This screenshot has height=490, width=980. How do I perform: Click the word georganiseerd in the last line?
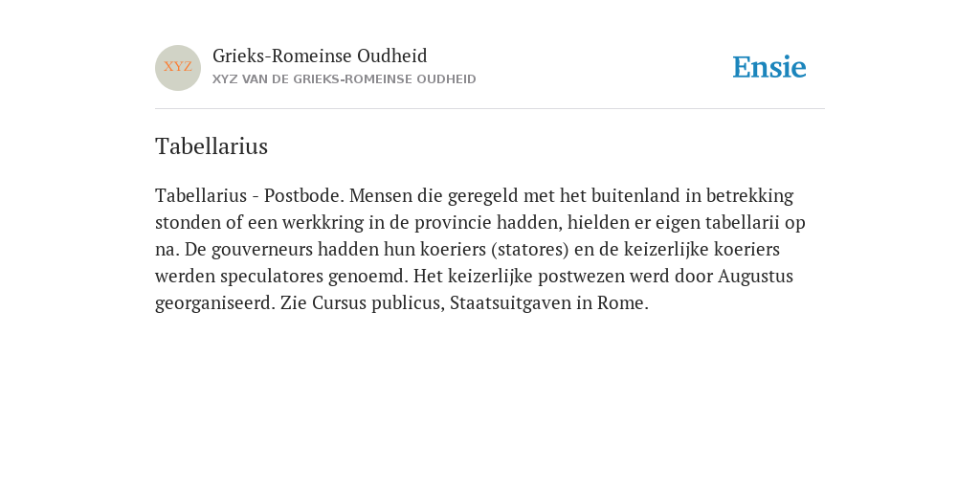[215, 303]
